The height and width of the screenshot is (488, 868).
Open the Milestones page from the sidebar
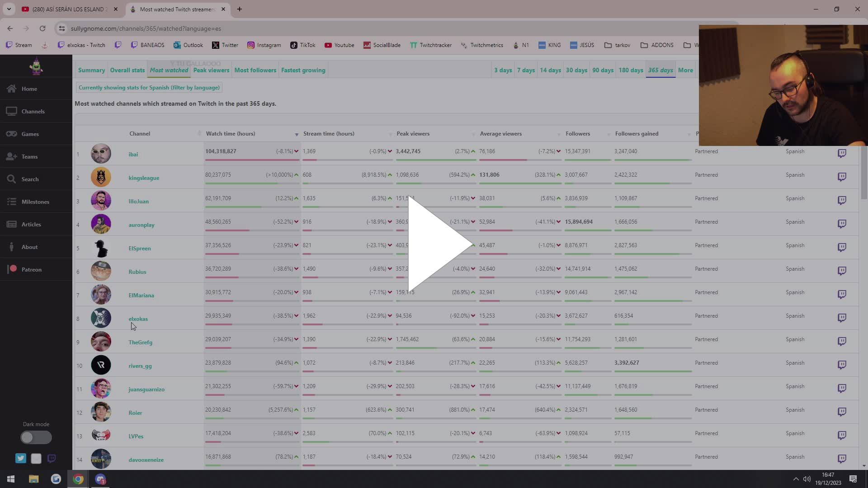(x=35, y=202)
